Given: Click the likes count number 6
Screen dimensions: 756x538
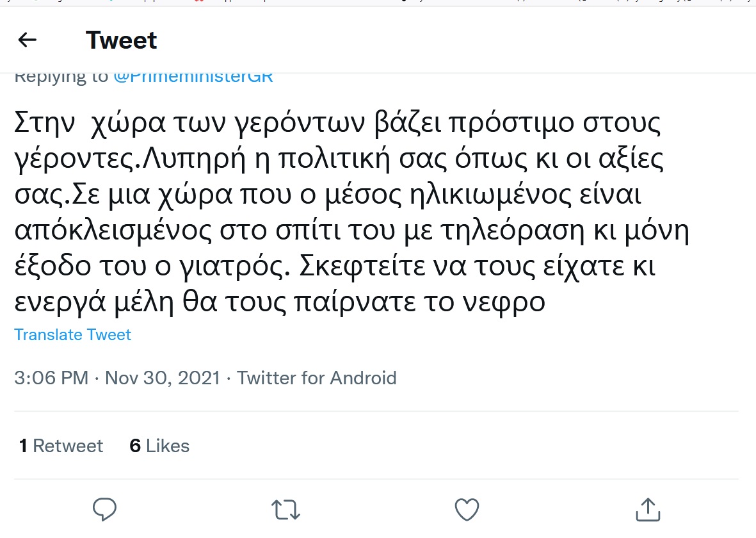Looking at the screenshot, I should [135, 446].
